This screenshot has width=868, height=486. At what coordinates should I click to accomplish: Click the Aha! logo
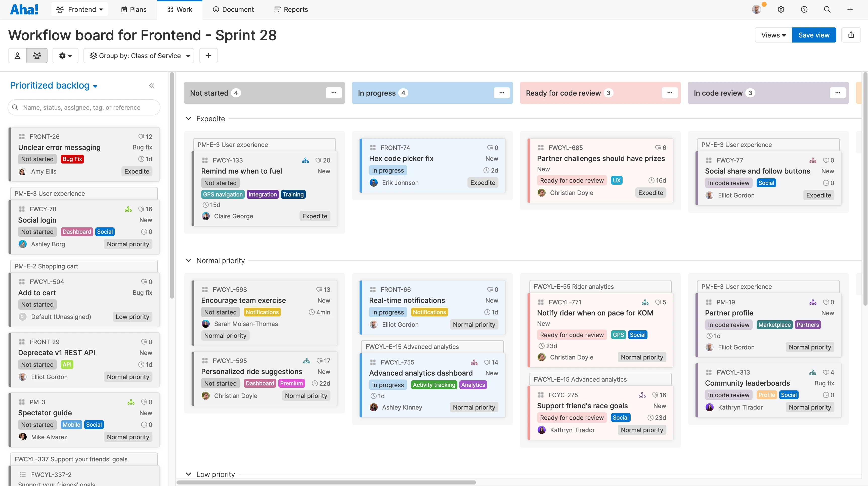click(24, 9)
